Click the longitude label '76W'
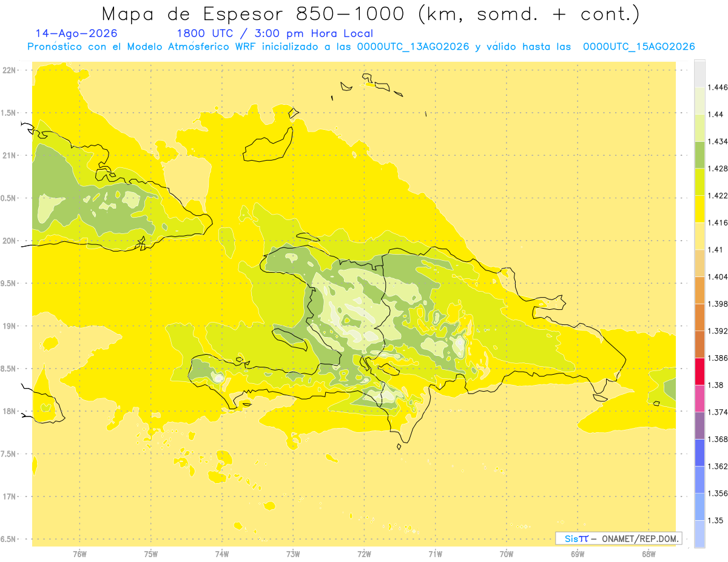This screenshot has height=562, width=728. [79, 554]
